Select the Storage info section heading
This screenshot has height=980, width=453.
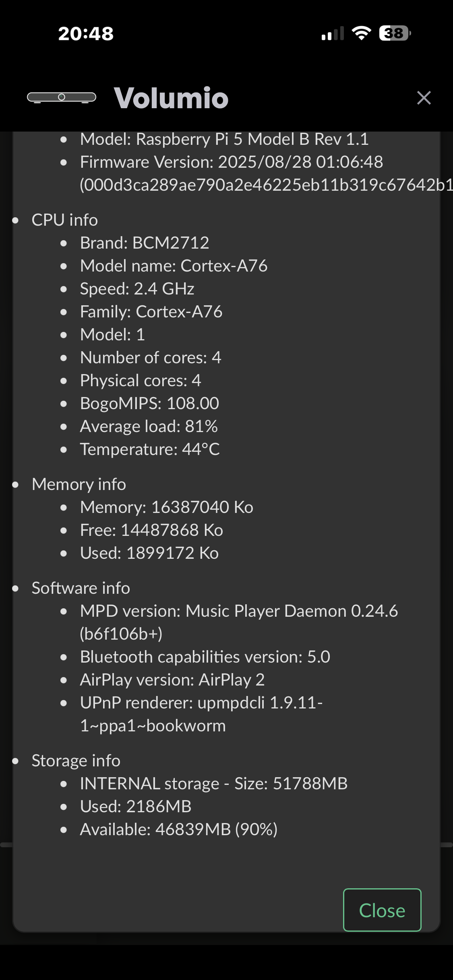76,761
